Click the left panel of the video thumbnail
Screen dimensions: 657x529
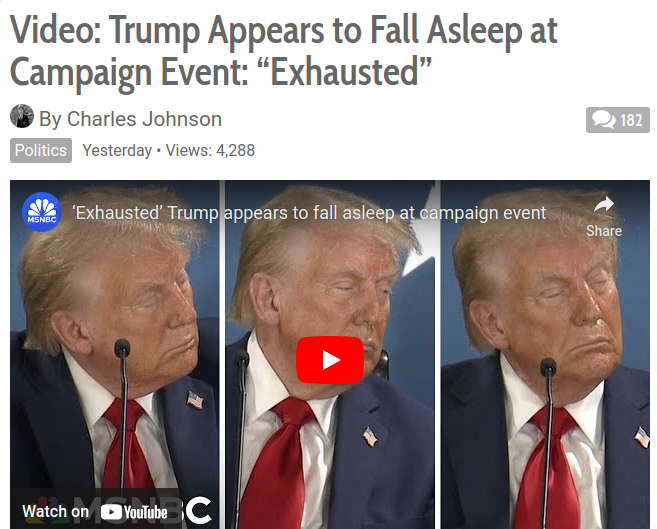tap(114, 354)
